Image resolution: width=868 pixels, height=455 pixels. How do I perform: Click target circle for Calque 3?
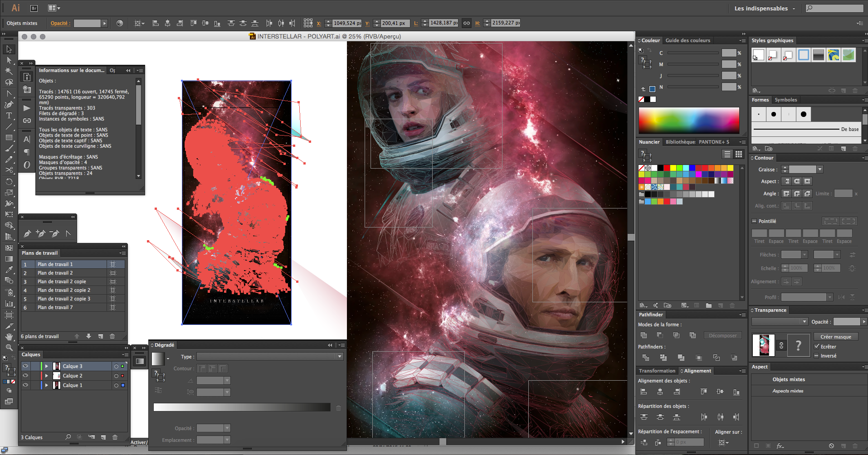[x=116, y=366]
